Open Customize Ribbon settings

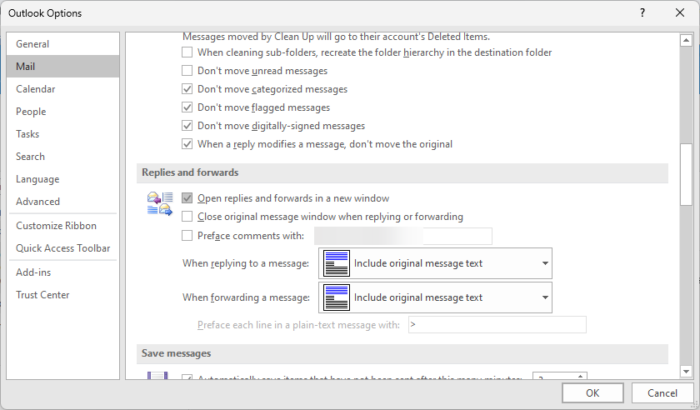63,226
